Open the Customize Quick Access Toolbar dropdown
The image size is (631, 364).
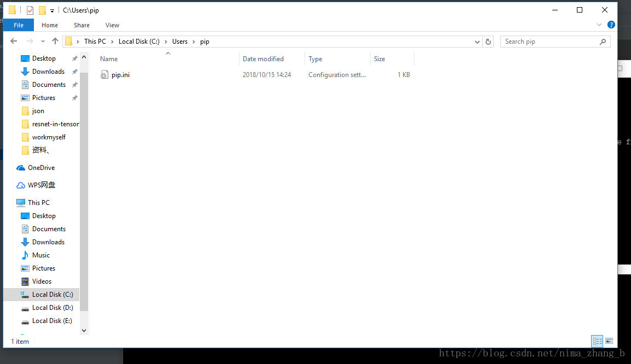52,11
